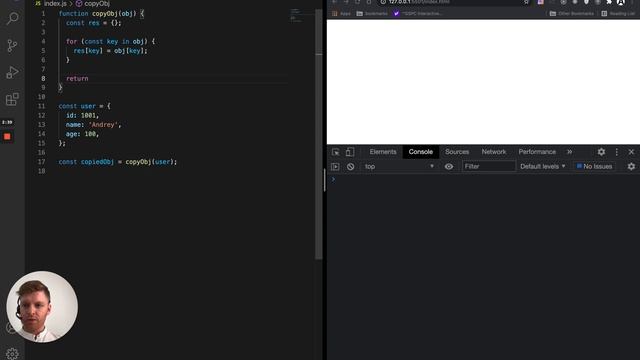Open the Extensions view

[13, 99]
